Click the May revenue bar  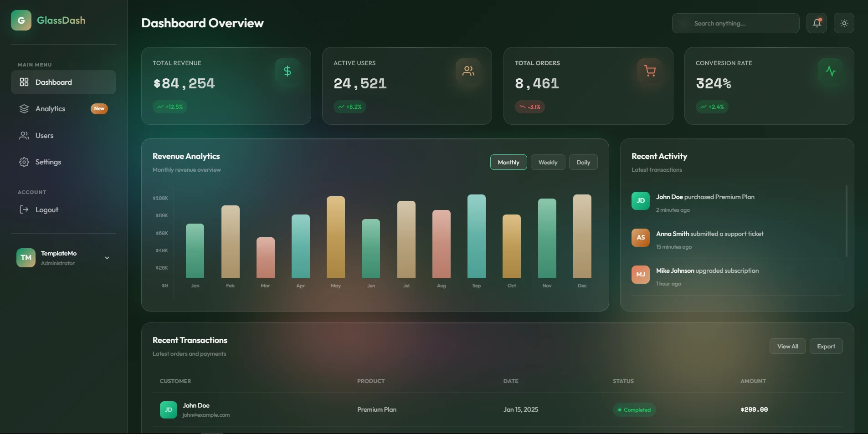[x=336, y=237]
